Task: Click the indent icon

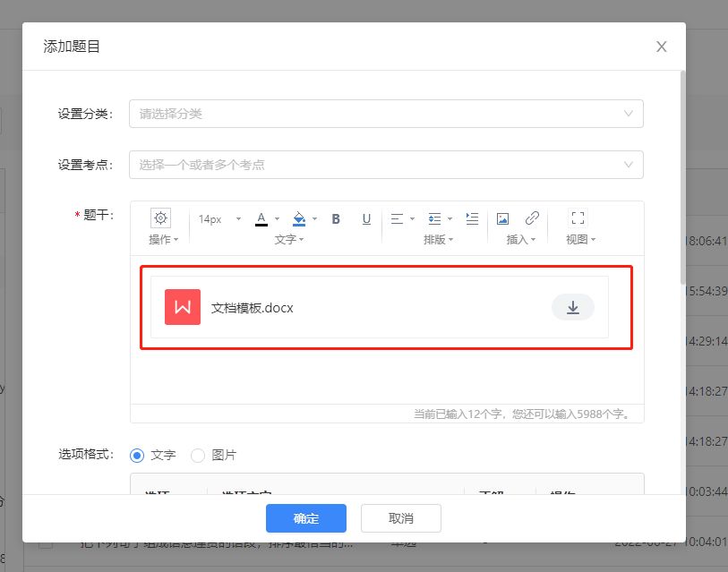Action: coord(473,218)
